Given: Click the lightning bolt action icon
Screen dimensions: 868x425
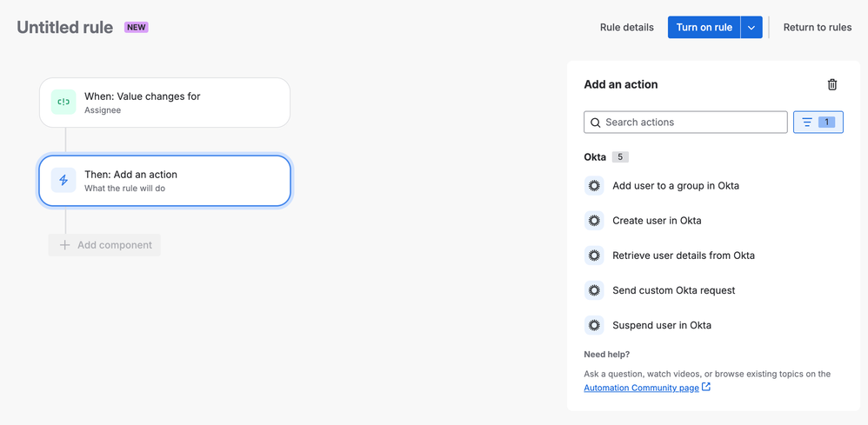Looking at the screenshot, I should tap(63, 181).
